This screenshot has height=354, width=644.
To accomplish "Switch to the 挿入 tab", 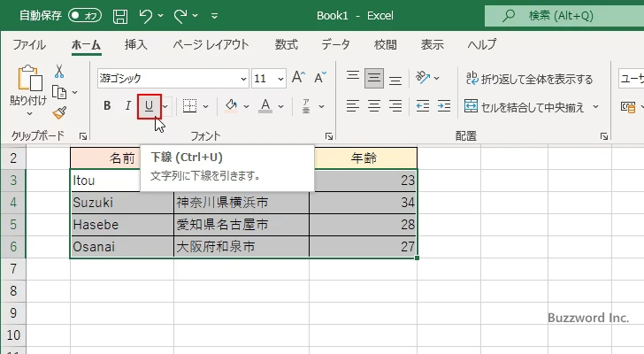I will (136, 44).
